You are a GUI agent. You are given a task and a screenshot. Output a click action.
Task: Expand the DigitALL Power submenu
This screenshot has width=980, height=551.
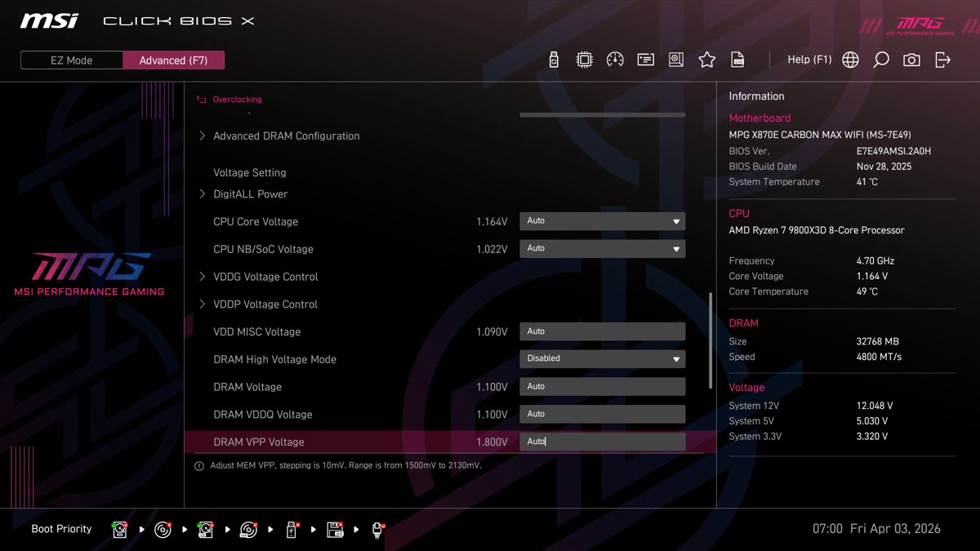pyautogui.click(x=250, y=194)
